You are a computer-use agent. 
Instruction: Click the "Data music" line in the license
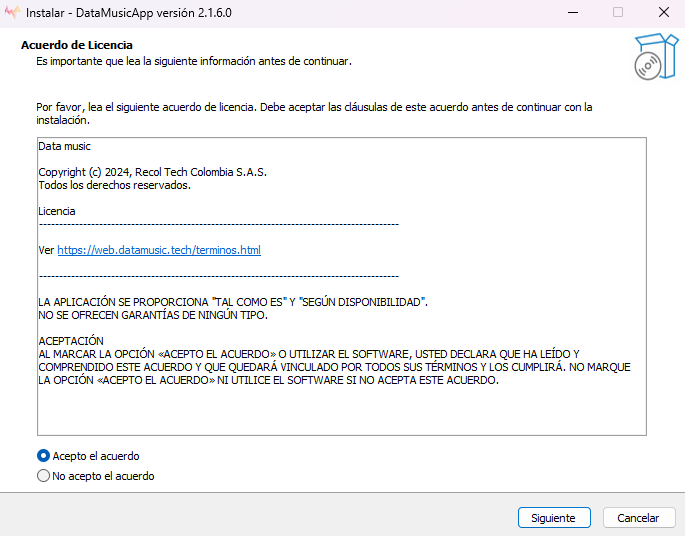[x=64, y=146]
